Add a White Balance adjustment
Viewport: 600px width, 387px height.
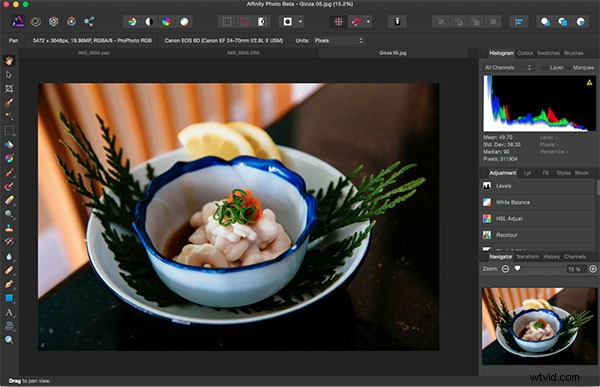click(538, 202)
